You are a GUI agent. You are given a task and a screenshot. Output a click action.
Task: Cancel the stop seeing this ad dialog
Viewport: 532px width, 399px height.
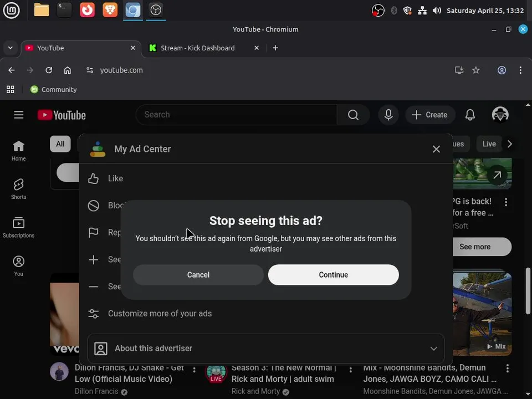coord(198,275)
